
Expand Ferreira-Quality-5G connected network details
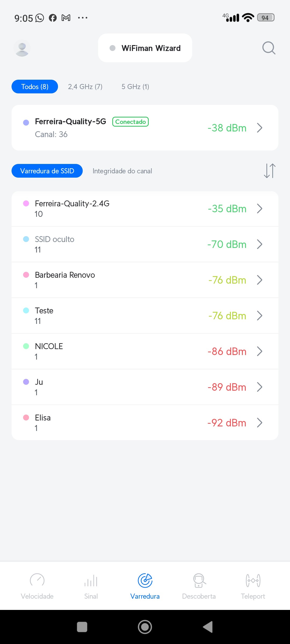click(x=259, y=128)
